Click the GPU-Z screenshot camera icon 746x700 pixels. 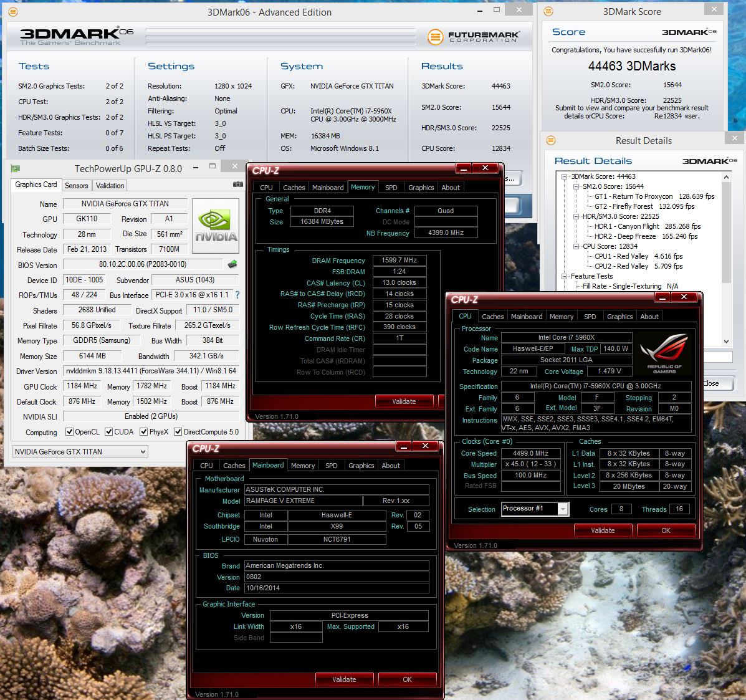(238, 184)
